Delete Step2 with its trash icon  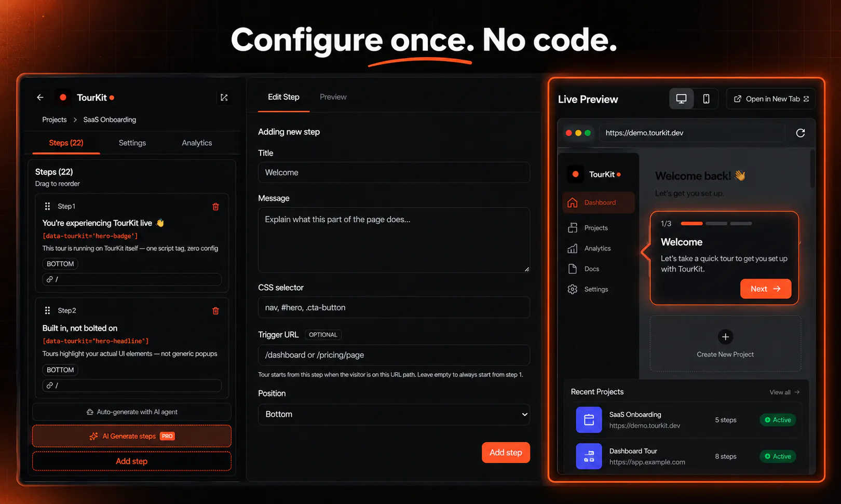[x=215, y=311]
